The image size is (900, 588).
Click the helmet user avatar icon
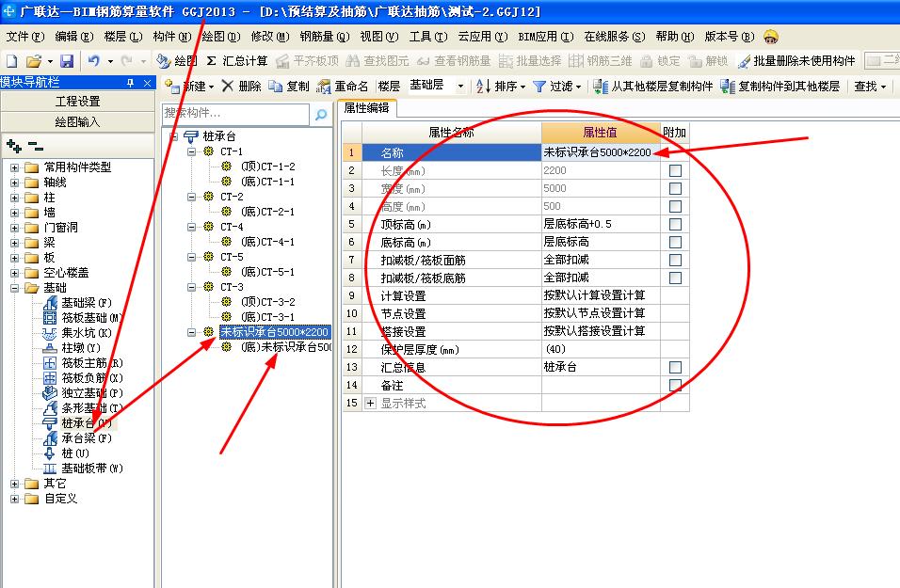pos(771,37)
